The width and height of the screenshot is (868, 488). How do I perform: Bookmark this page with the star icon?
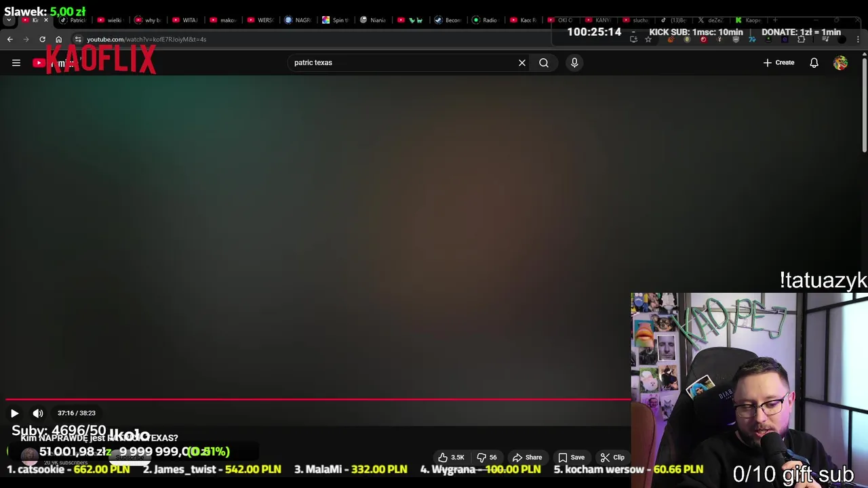pyautogui.click(x=648, y=39)
